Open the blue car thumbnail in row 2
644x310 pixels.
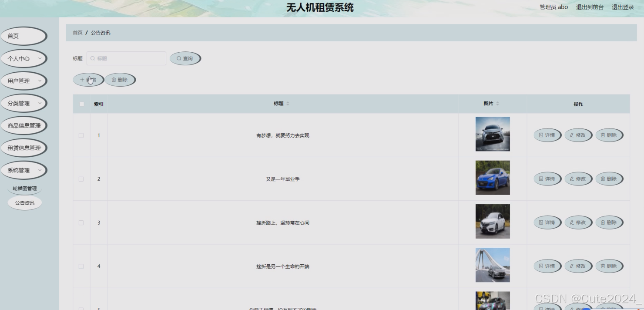point(493,178)
